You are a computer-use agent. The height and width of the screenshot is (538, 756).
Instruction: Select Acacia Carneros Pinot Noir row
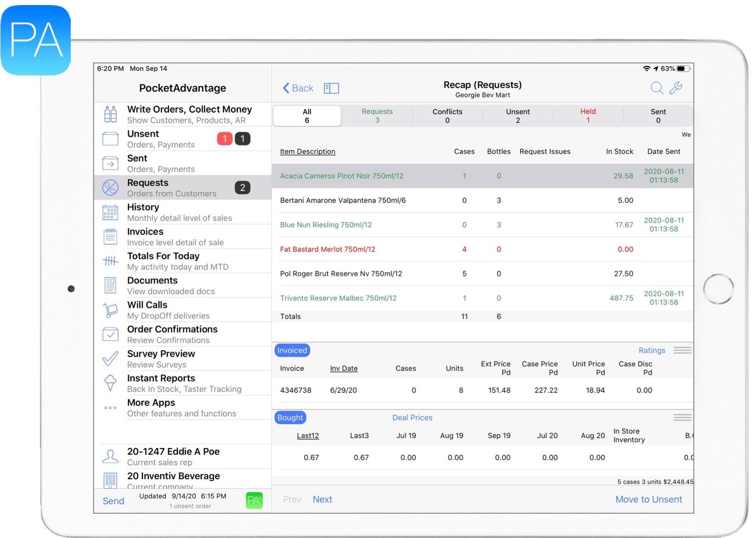click(x=482, y=176)
